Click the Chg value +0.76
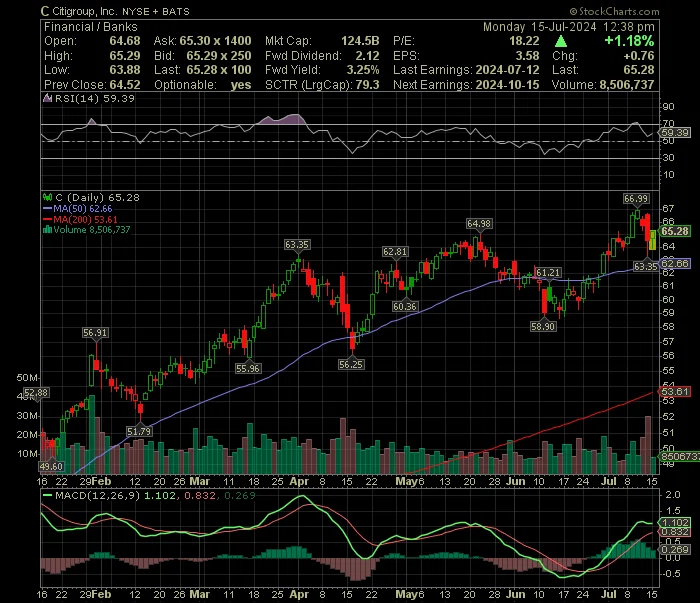The height and width of the screenshot is (603, 700). pos(639,56)
